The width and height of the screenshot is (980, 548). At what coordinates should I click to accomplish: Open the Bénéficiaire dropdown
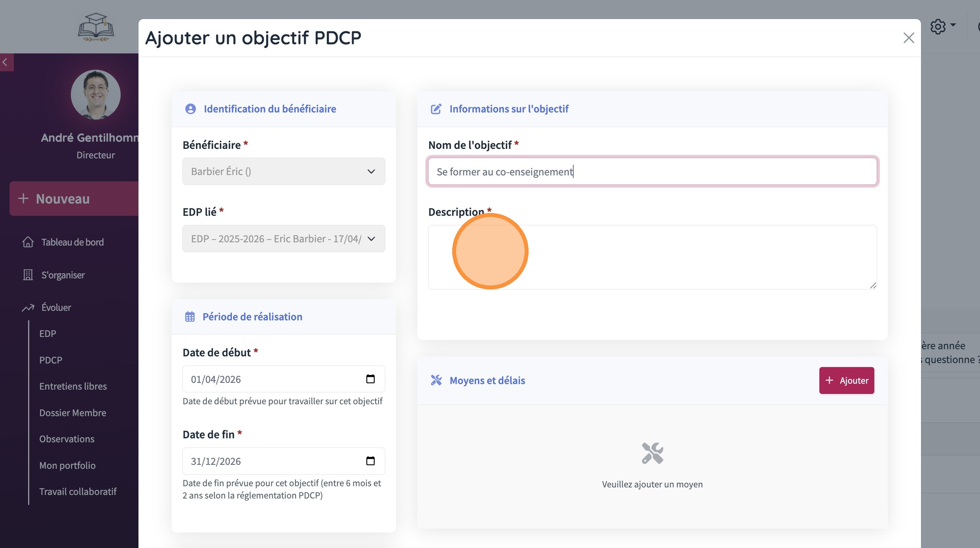click(x=283, y=171)
